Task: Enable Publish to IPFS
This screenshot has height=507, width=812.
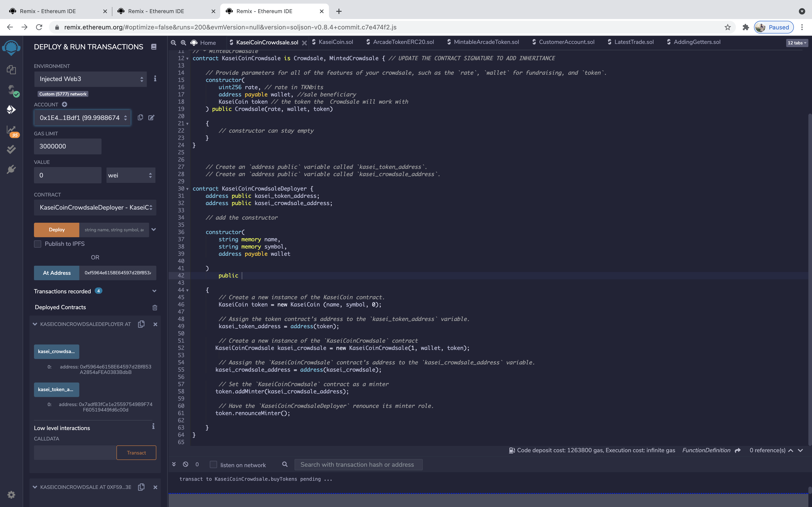Action: click(38, 244)
